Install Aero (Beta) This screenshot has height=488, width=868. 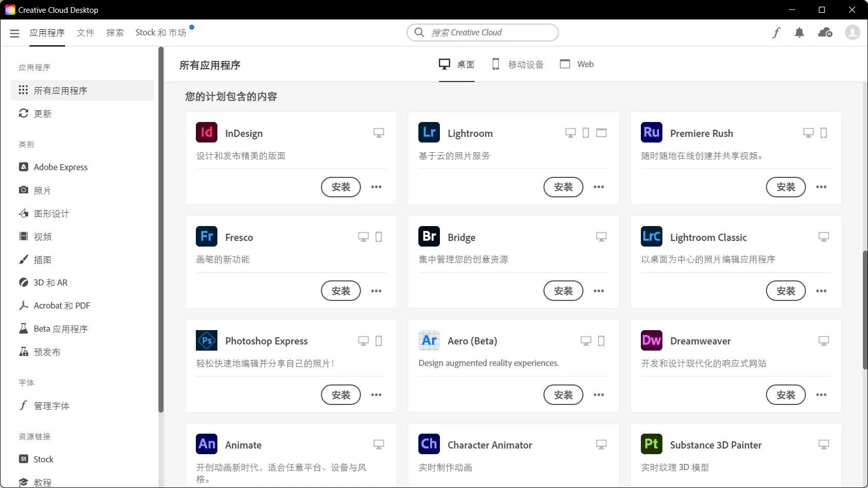pyautogui.click(x=563, y=395)
